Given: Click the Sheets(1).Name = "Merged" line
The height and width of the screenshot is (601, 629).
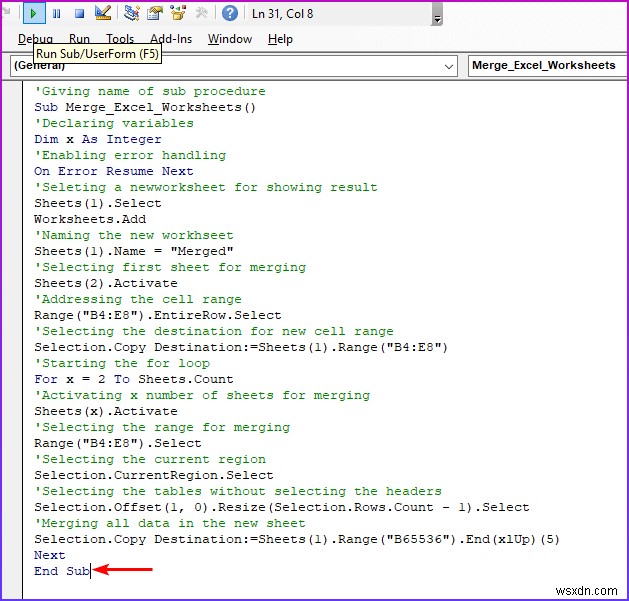Looking at the screenshot, I should pos(134,252).
